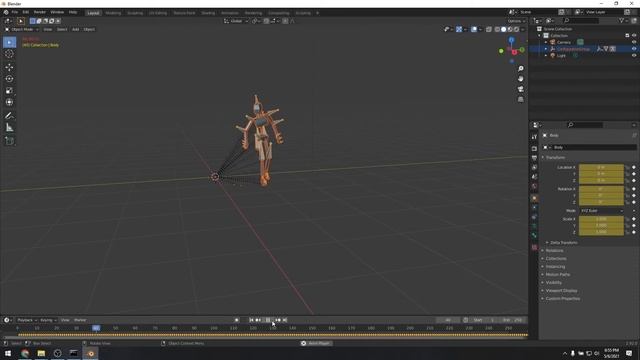Viewport: 640px width, 360px height.
Task: Expand the Viewport Display panel
Action: (x=561, y=291)
